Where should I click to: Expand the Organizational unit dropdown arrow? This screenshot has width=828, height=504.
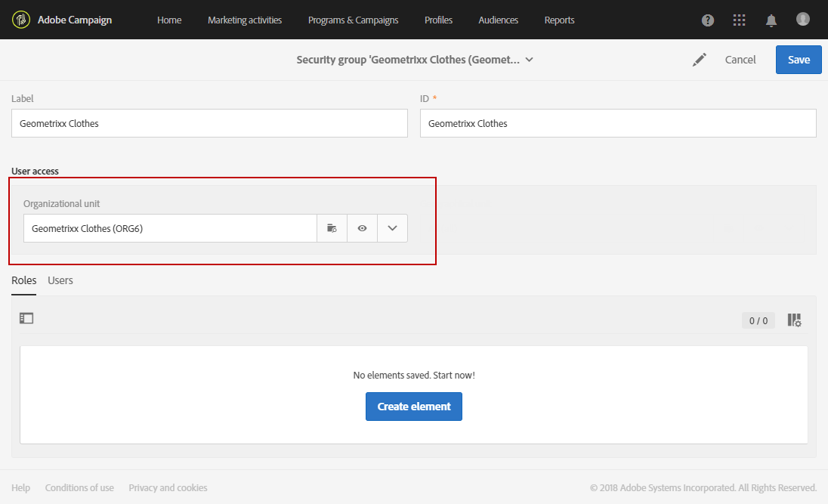coord(392,228)
